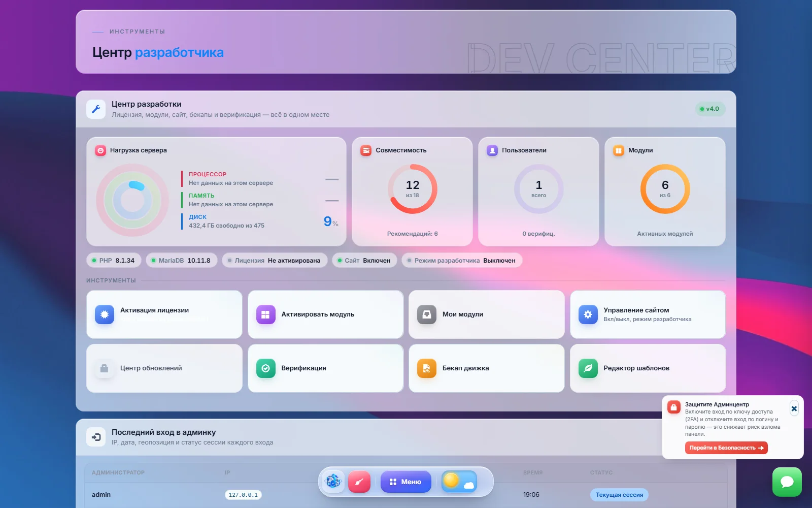812x508 pixels.
Task: Click the red broom clear-cache dock icon
Action: point(359,482)
